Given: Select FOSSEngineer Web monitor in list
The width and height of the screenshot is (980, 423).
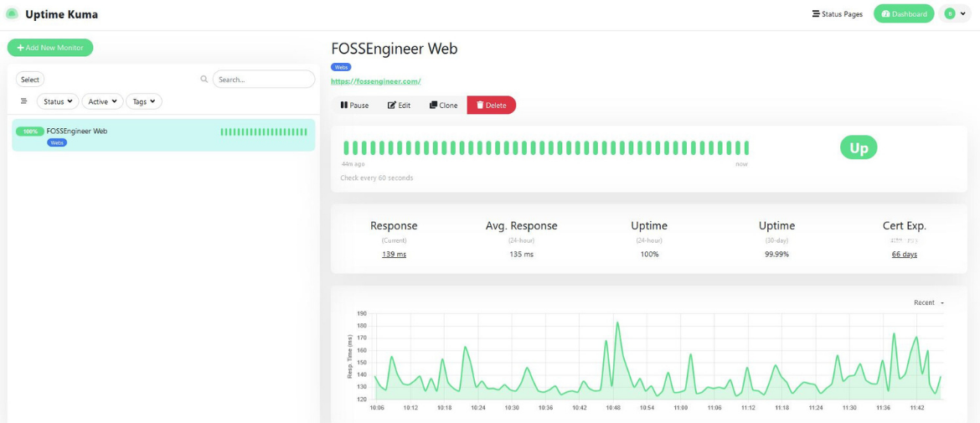Looking at the screenshot, I should [163, 135].
